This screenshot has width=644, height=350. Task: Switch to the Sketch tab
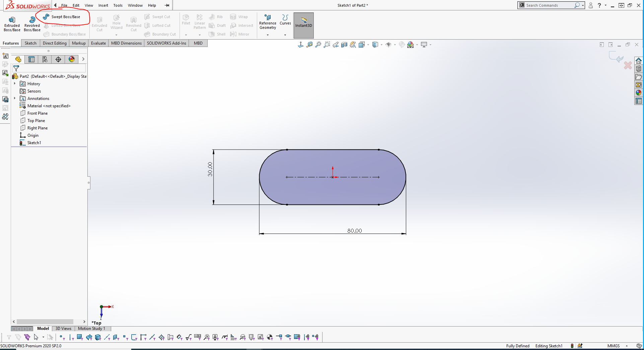(30, 43)
